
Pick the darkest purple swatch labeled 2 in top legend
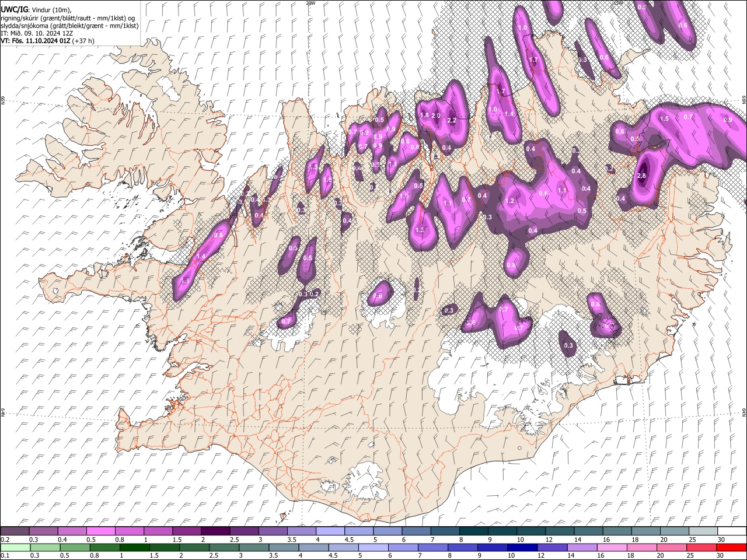coord(215,531)
